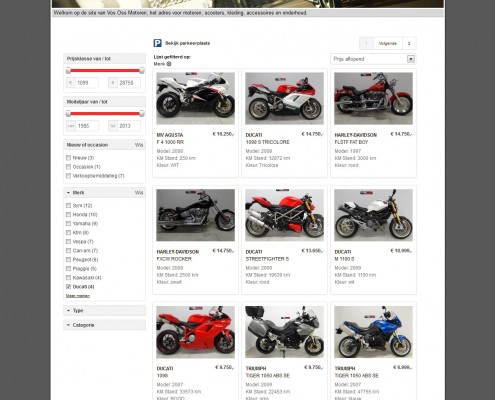Enable the Honda brand checkbox
The width and height of the screenshot is (495, 400).
coord(68,215)
